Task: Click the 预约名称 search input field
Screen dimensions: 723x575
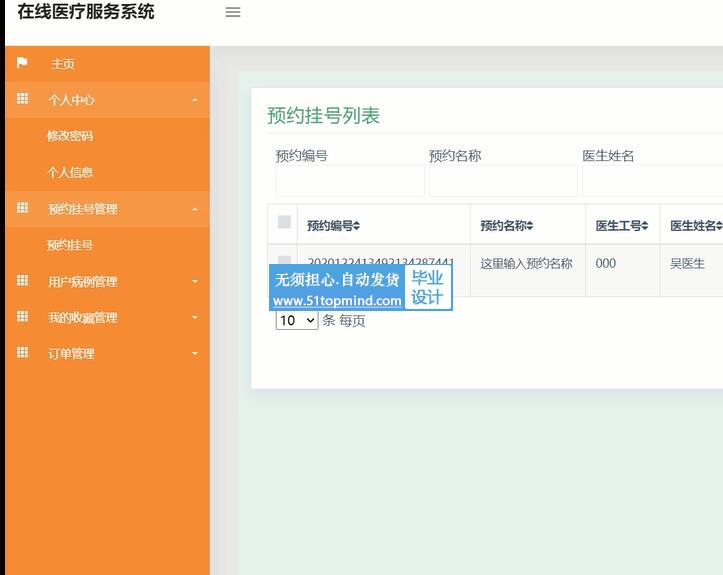Action: (x=503, y=182)
